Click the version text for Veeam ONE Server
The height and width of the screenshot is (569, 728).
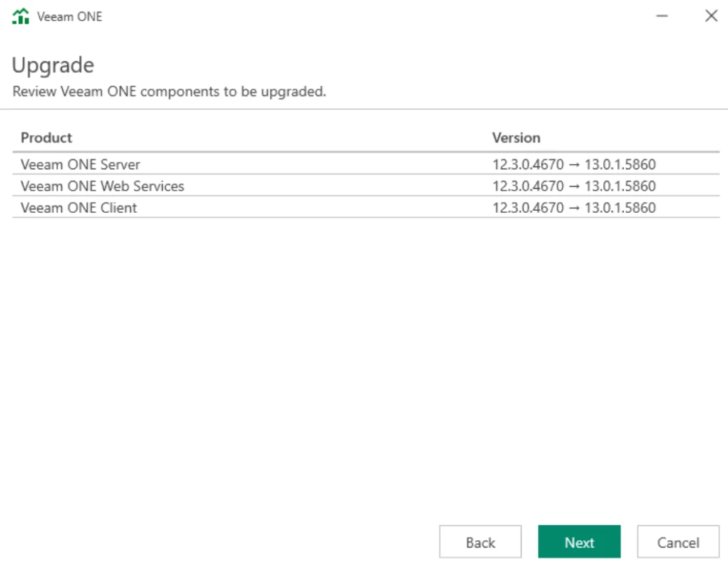point(574,164)
